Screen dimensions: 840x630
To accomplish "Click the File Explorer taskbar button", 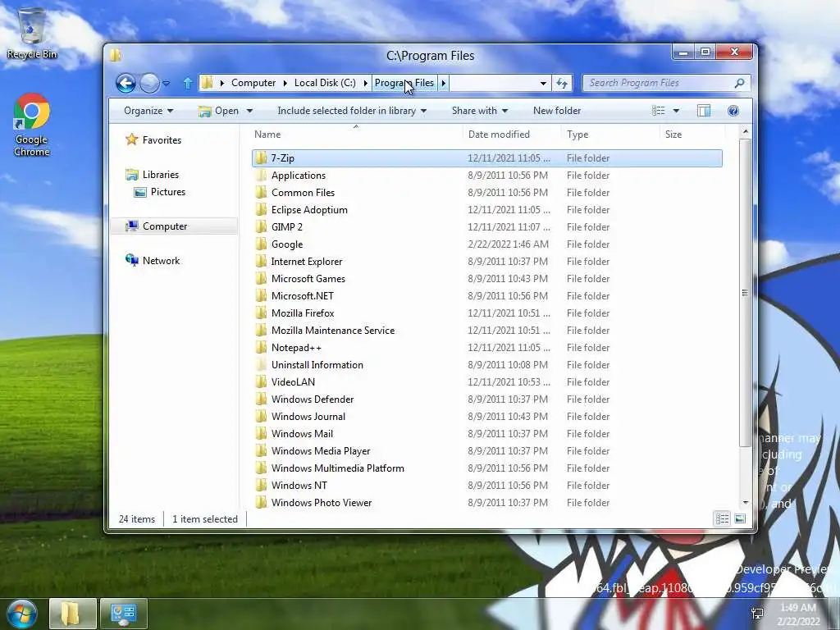I will 73,614.
